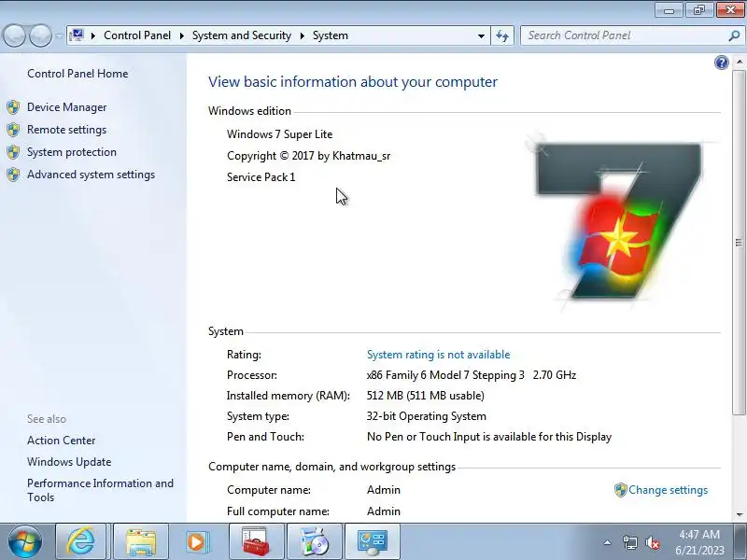The width and height of the screenshot is (747, 560).
Task: Click the scrollbar down arrow
Action: click(x=739, y=515)
